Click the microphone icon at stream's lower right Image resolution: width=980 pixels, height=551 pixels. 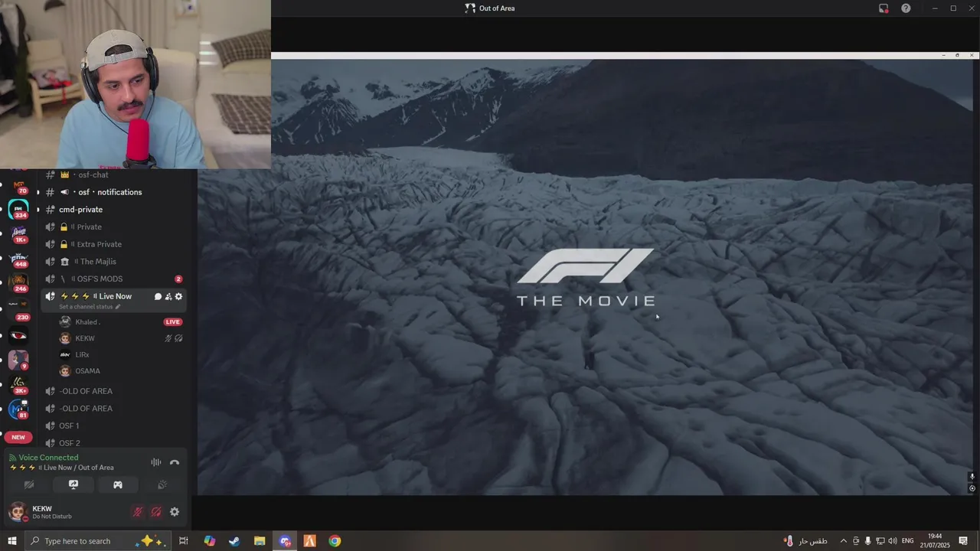tap(972, 477)
